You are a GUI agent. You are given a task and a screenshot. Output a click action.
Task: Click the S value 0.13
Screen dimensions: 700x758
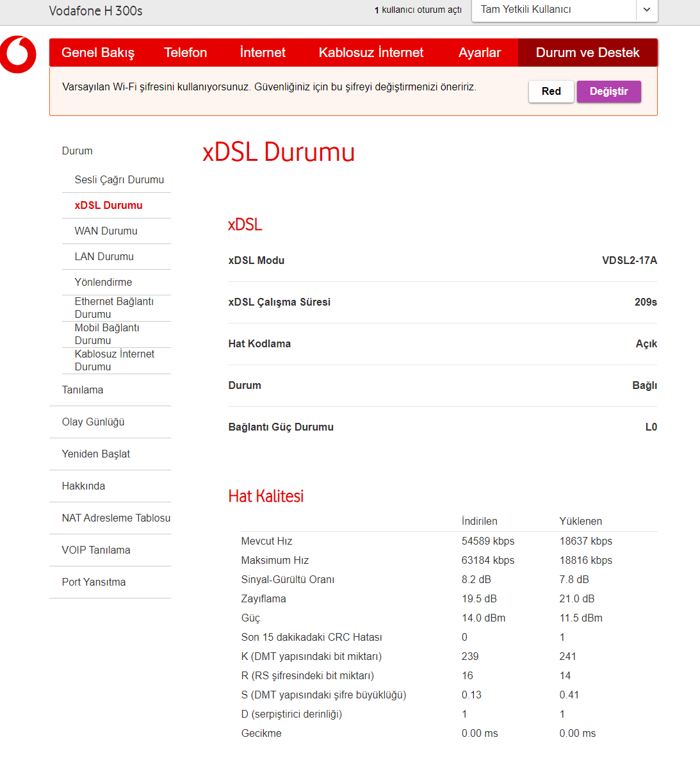point(471,695)
